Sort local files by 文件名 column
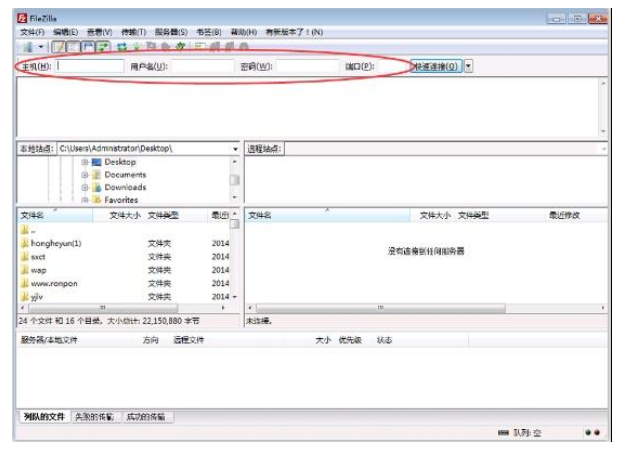626x452 pixels. (x=55, y=216)
